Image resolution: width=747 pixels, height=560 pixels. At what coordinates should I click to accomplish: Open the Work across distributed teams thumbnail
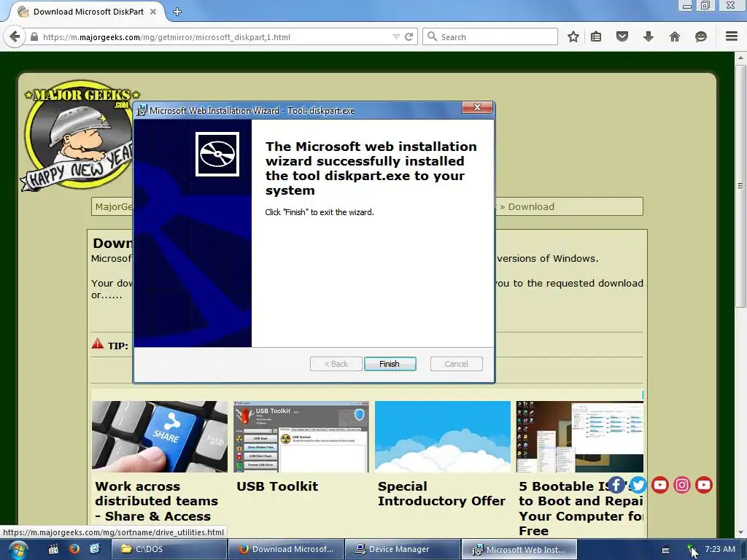click(160, 437)
